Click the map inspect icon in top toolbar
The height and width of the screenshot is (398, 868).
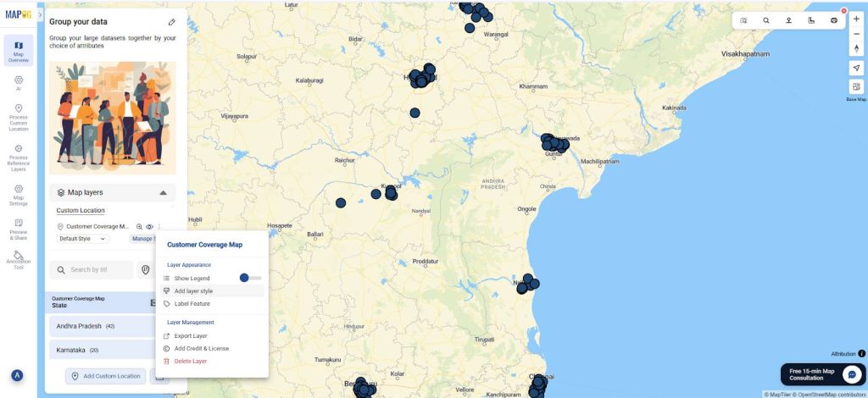click(x=743, y=20)
